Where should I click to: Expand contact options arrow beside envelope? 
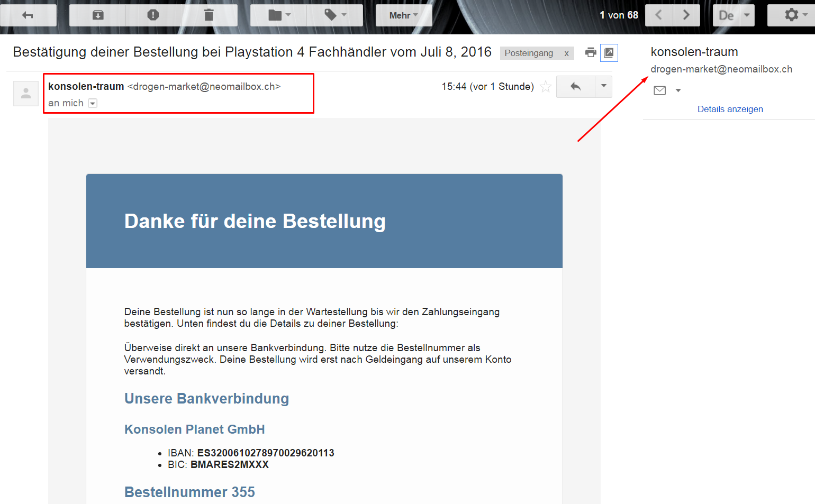point(678,90)
